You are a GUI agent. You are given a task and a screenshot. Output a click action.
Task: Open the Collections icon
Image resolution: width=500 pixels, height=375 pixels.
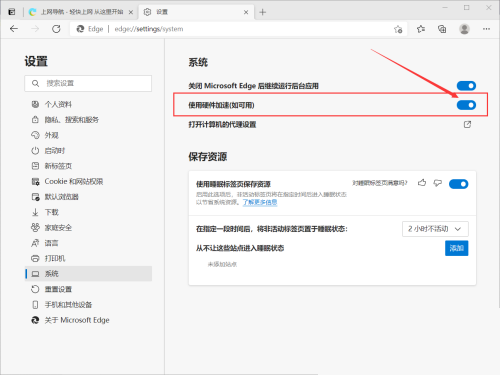(x=442, y=29)
